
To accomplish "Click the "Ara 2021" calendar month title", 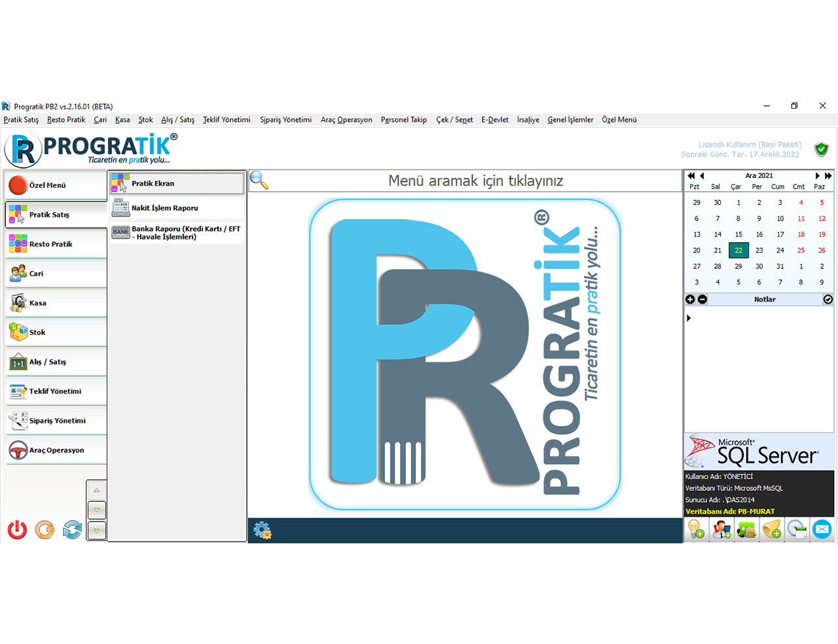I will click(x=759, y=175).
